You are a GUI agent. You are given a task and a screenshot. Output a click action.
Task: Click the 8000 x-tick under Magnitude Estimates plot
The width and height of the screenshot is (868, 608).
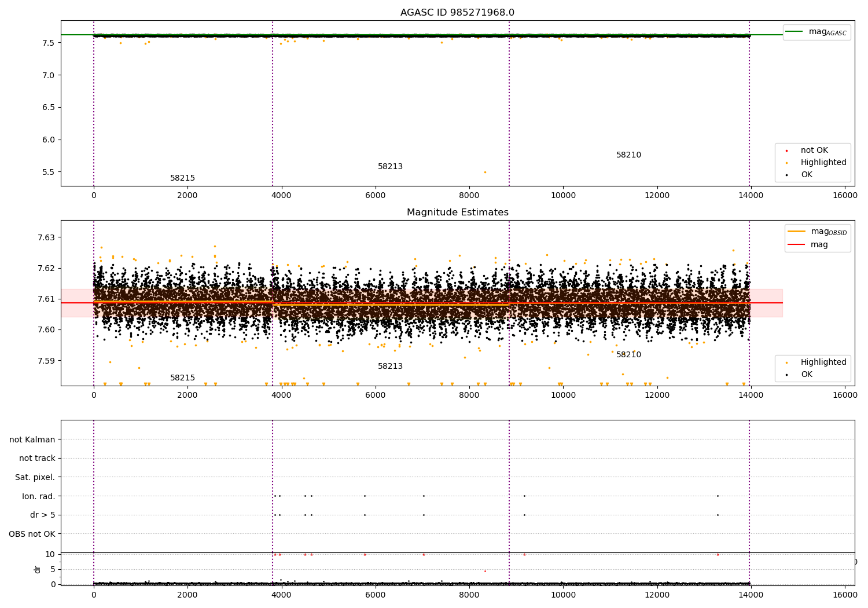pyautogui.click(x=469, y=395)
